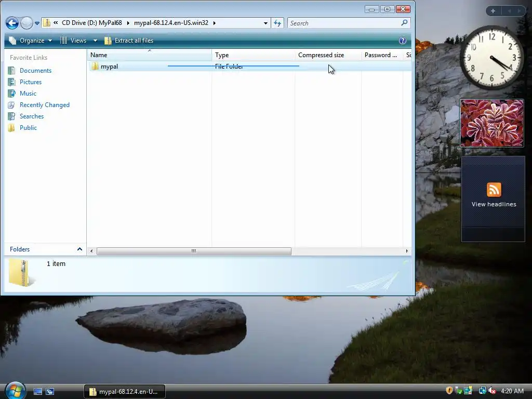Image resolution: width=532 pixels, height=399 pixels.
Task: Click the slideshow flower picture gadget
Action: 491,123
